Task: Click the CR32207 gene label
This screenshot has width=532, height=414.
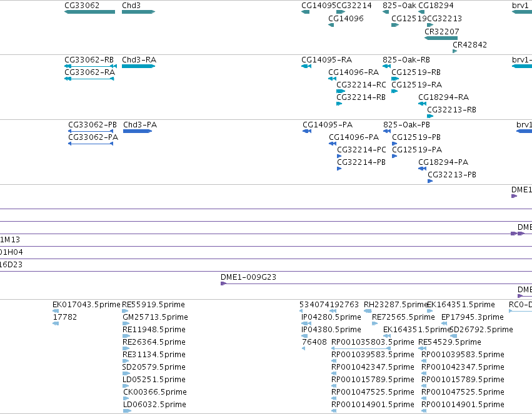Action: (442, 31)
